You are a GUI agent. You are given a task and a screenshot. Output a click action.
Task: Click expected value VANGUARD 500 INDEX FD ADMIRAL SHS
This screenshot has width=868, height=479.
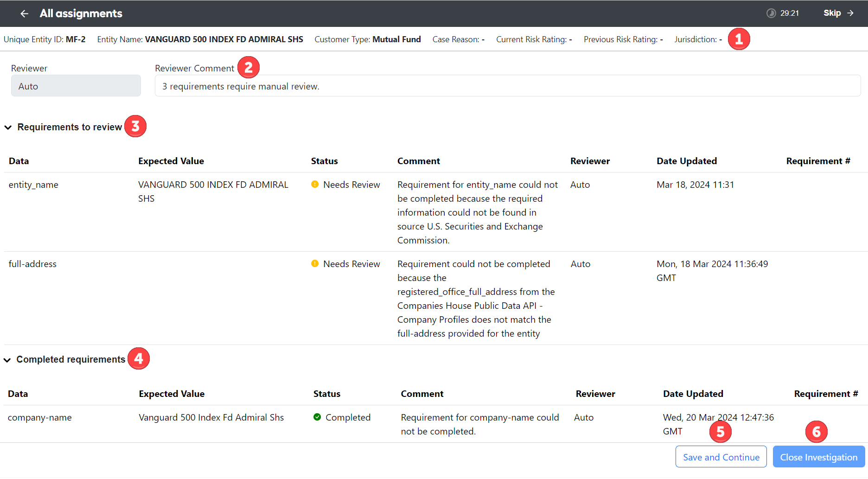tap(213, 192)
